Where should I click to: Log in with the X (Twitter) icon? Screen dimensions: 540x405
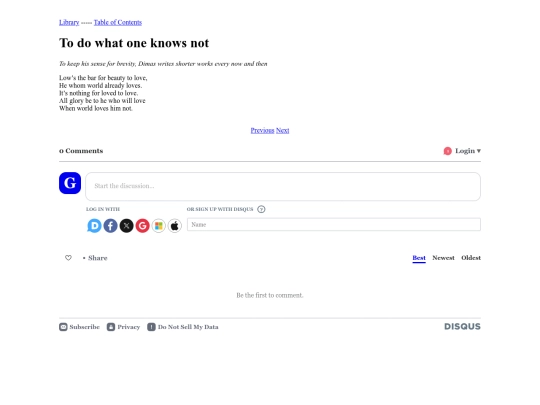(126, 226)
